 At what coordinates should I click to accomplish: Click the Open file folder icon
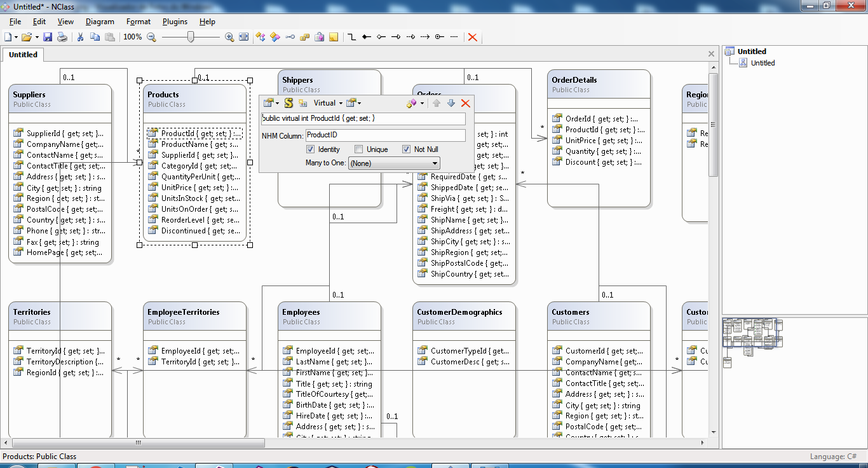(26, 37)
